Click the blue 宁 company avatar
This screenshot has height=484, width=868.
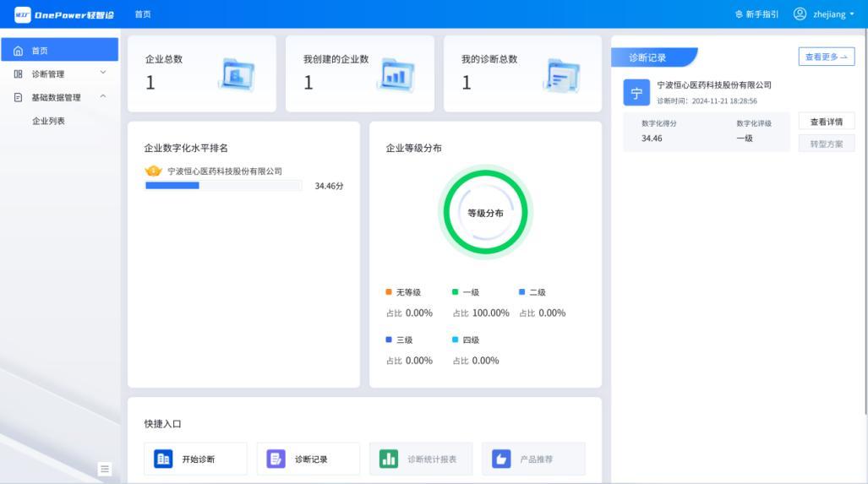636,93
